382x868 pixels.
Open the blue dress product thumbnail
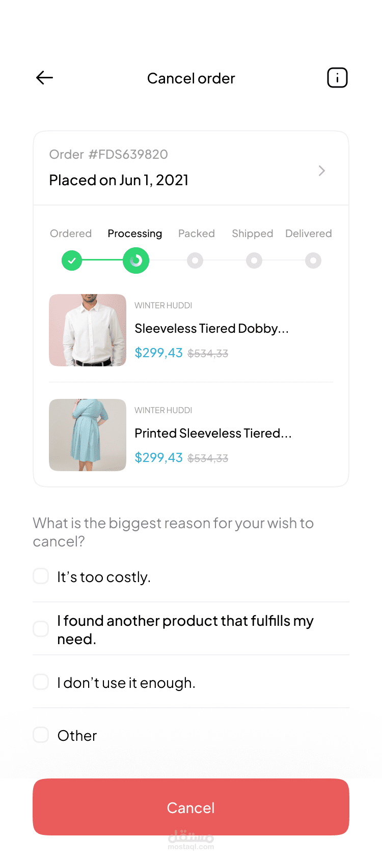[88, 435]
